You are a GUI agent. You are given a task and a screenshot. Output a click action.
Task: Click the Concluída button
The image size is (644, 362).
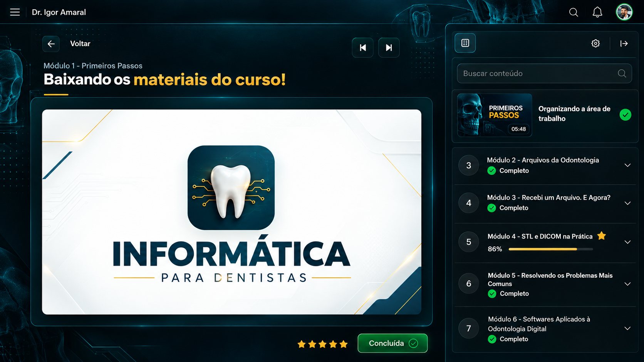[392, 343]
